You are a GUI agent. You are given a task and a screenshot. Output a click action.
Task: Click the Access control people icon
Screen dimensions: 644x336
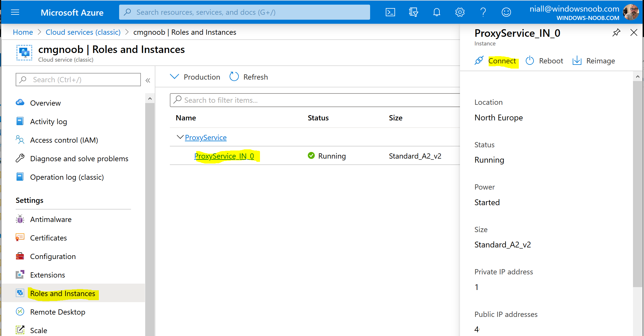[20, 139]
